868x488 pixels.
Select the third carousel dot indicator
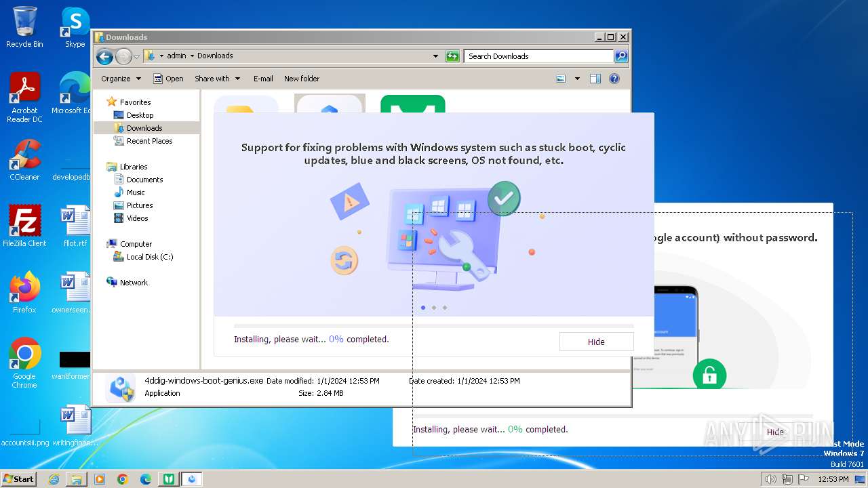point(445,308)
